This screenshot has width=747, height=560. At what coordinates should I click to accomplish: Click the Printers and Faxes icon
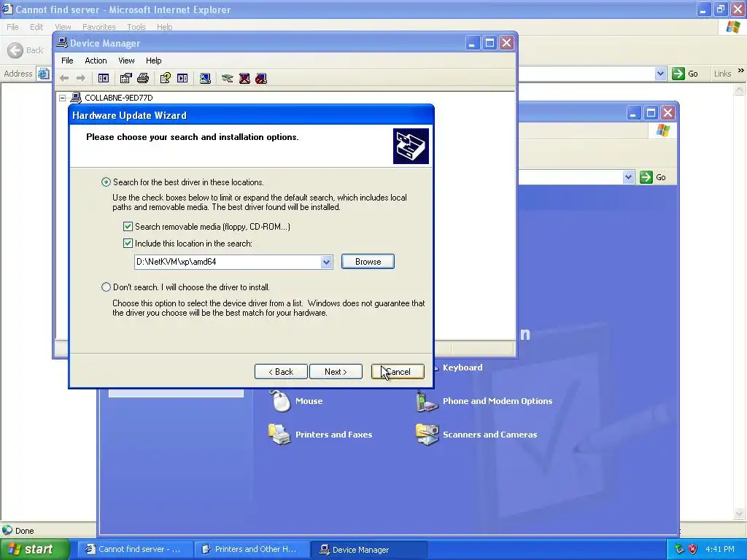(x=279, y=435)
